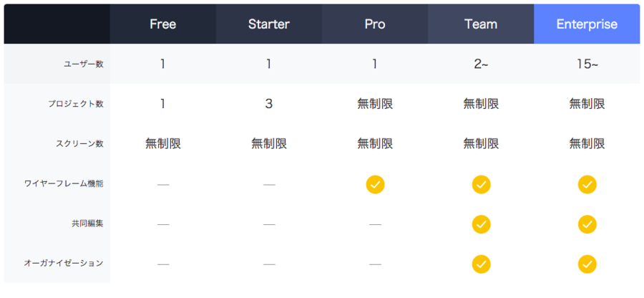Click Pro 無制限 project count cell
Viewport: 644px width, 298px height.
click(x=375, y=104)
